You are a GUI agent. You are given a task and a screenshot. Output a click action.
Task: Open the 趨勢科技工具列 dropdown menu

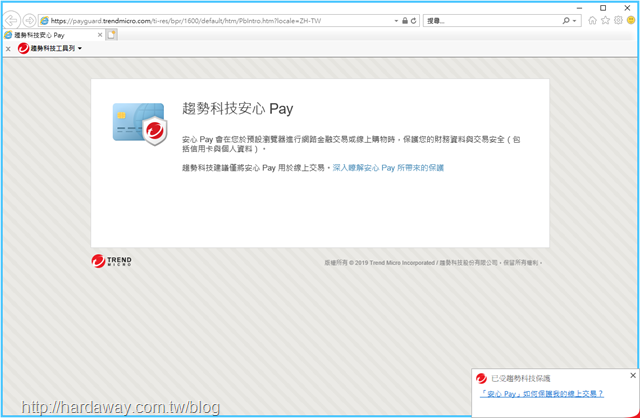pos(56,49)
